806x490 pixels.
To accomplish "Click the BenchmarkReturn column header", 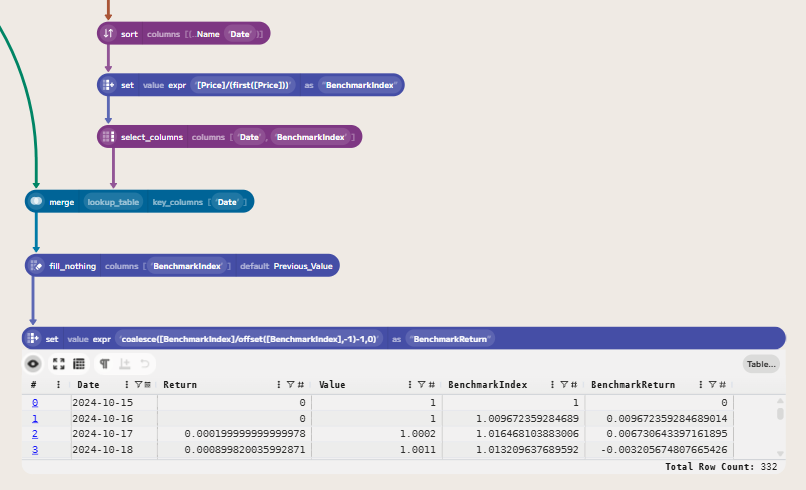I will point(633,385).
